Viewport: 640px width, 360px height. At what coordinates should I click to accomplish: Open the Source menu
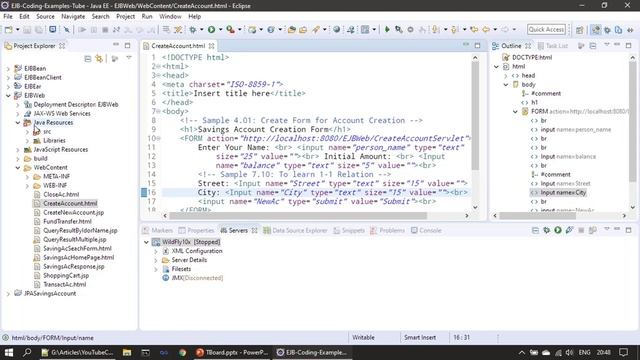click(x=45, y=16)
